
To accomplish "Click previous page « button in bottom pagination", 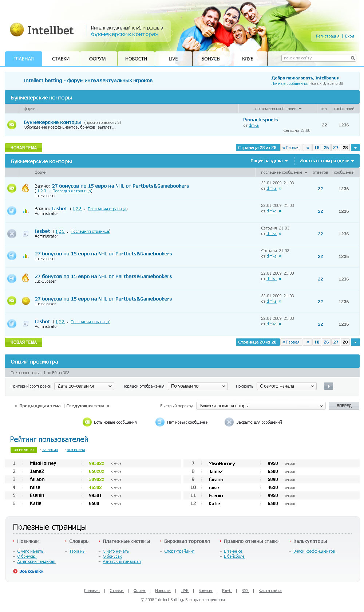I will pyautogui.click(x=308, y=342).
